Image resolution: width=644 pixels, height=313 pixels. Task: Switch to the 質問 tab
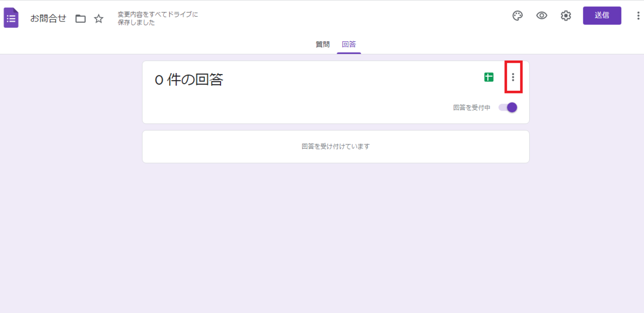(x=323, y=45)
